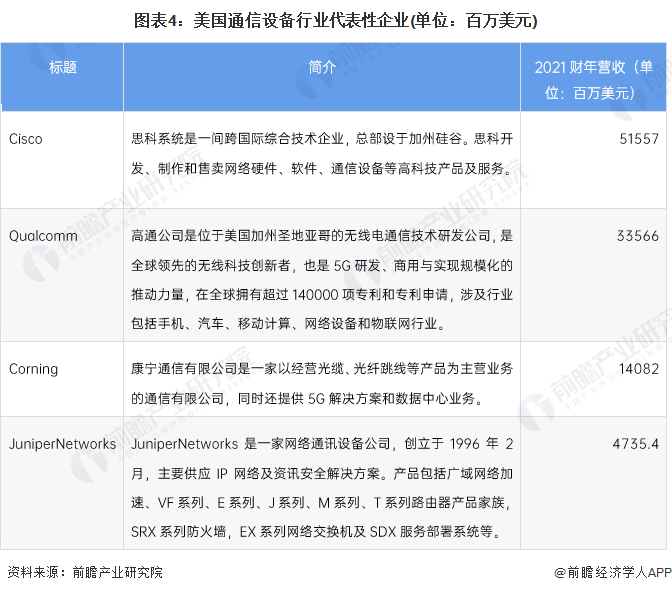The width and height of the screenshot is (672, 593).
Task: Select Qualcomm's description beginning 高通公司
Action: tap(322, 279)
